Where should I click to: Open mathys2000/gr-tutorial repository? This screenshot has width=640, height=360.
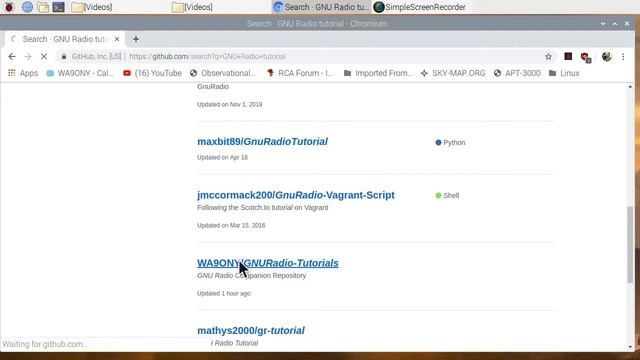tap(251, 331)
